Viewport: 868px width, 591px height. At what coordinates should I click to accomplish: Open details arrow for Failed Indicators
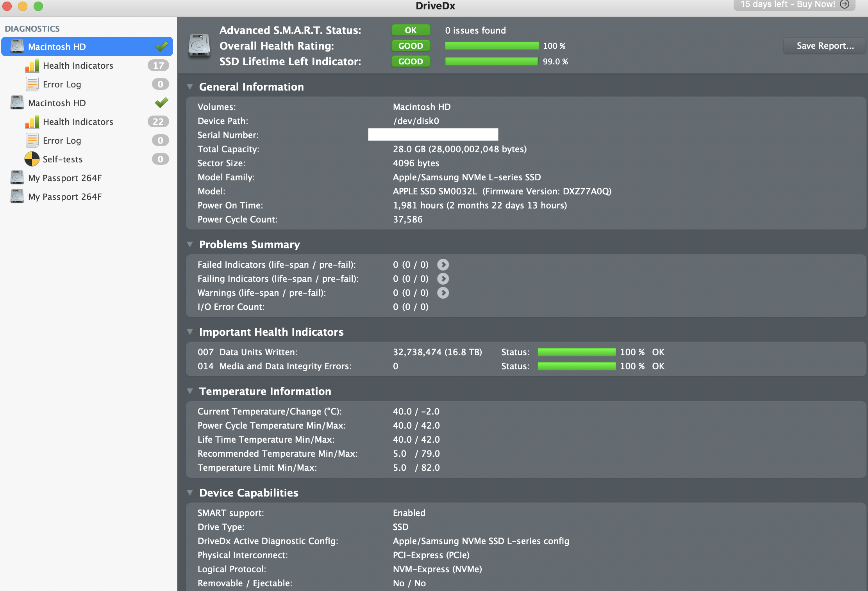pos(443,265)
